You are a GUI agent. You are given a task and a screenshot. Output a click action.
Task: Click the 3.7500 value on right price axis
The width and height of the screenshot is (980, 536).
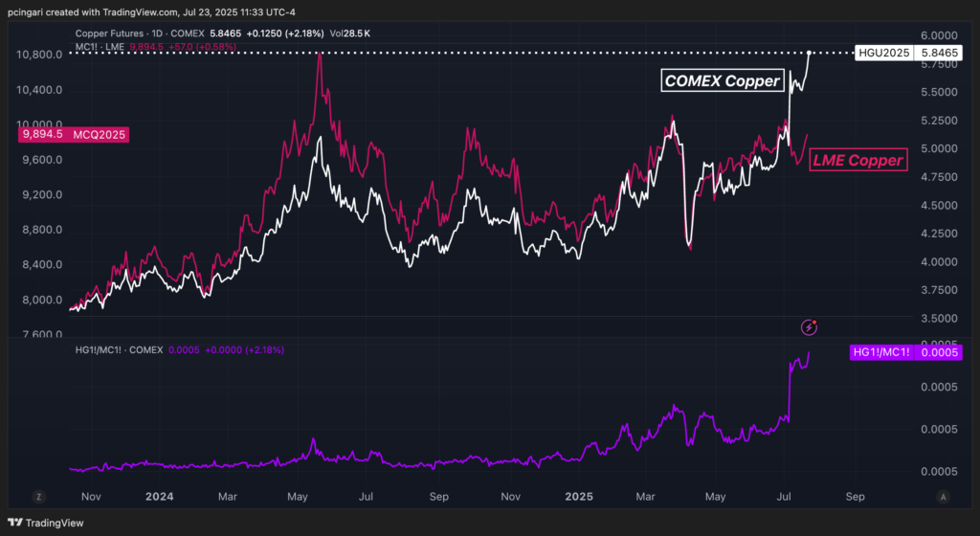coord(940,290)
